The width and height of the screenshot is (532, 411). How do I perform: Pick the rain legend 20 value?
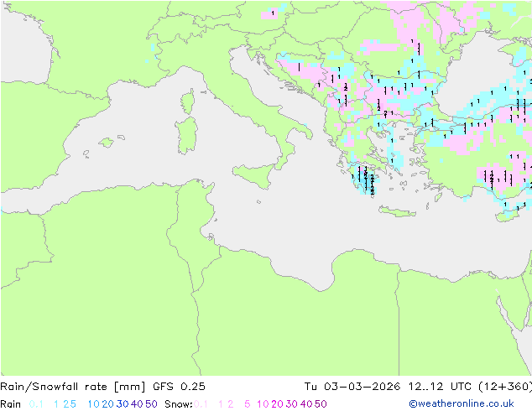click(107, 404)
